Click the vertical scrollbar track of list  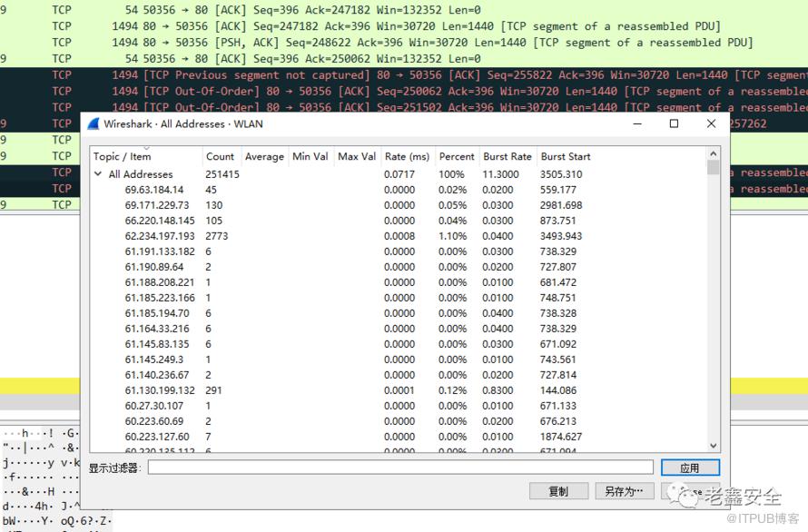714,309
